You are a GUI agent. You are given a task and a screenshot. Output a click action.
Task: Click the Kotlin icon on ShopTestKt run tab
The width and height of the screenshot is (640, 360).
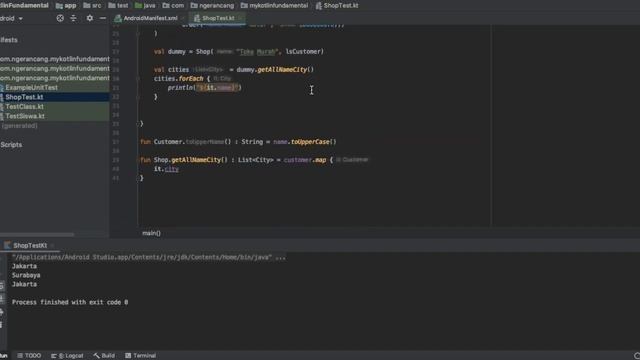(7, 245)
